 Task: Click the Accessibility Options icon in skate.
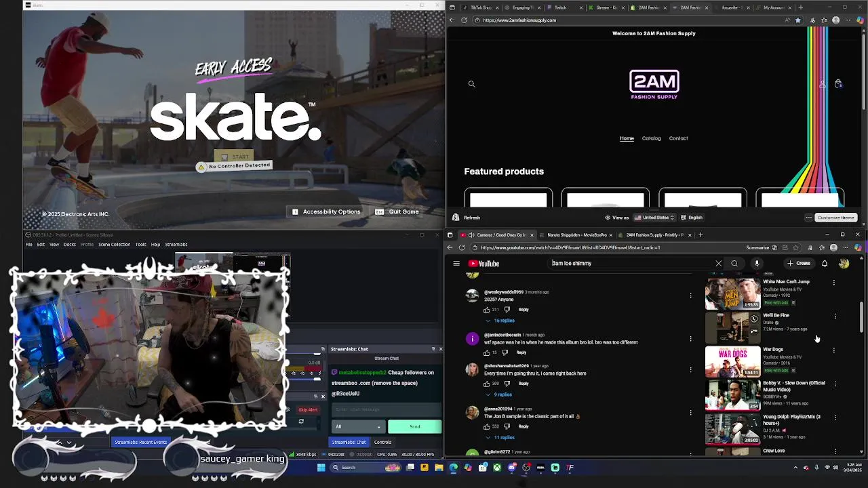coord(295,212)
